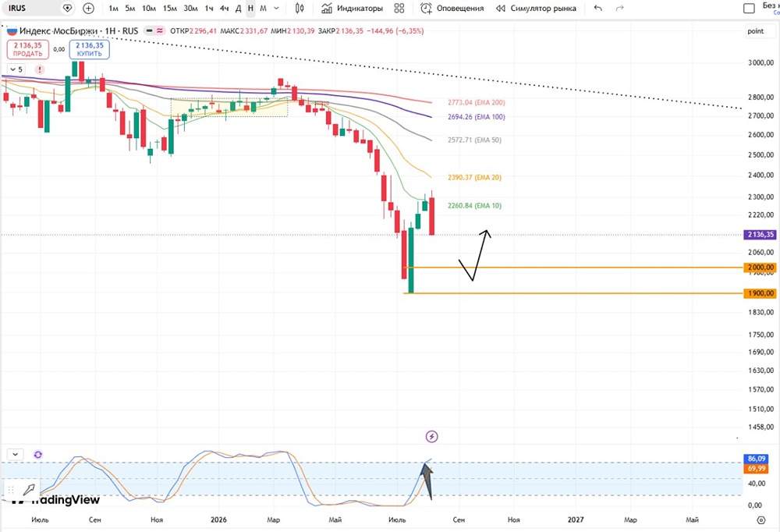Click the diamond icon beside the IRUS symbol
The height and width of the screenshot is (532, 780).
[x=68, y=8]
